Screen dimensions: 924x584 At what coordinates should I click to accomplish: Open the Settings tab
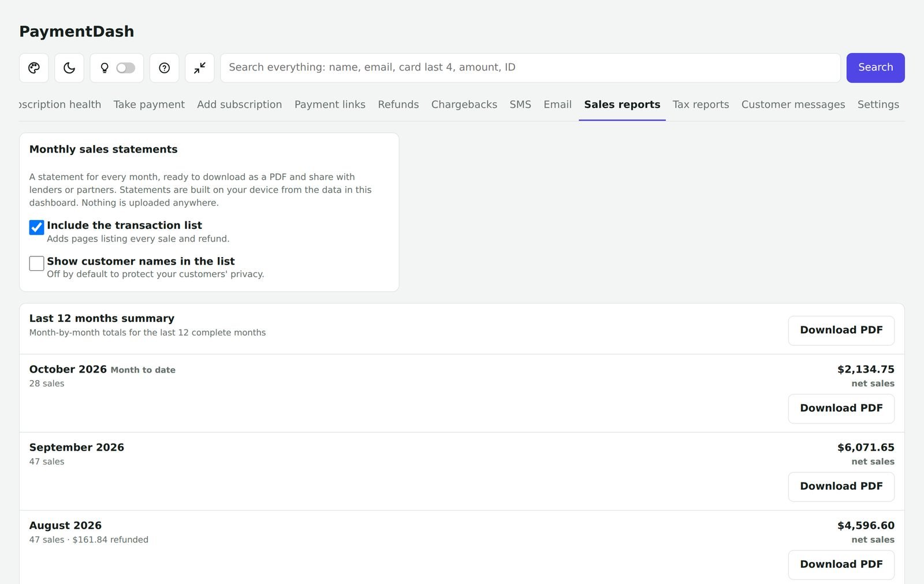coord(878,105)
